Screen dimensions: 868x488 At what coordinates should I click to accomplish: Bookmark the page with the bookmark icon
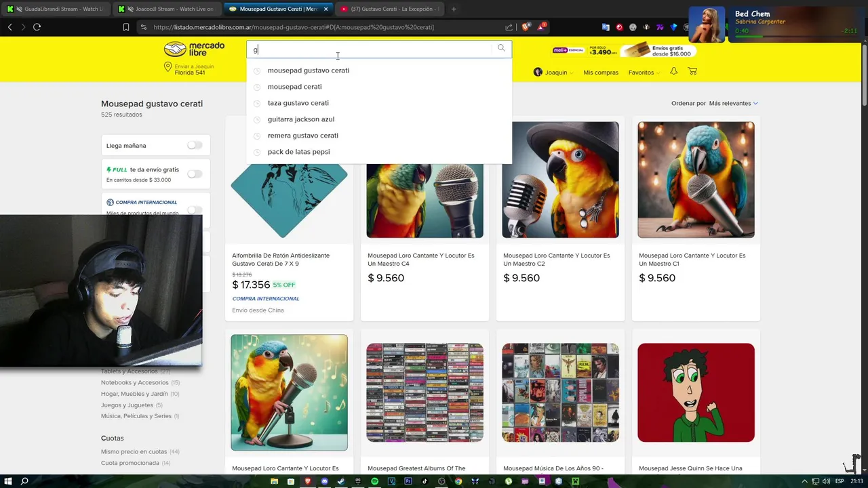pyautogui.click(x=126, y=27)
